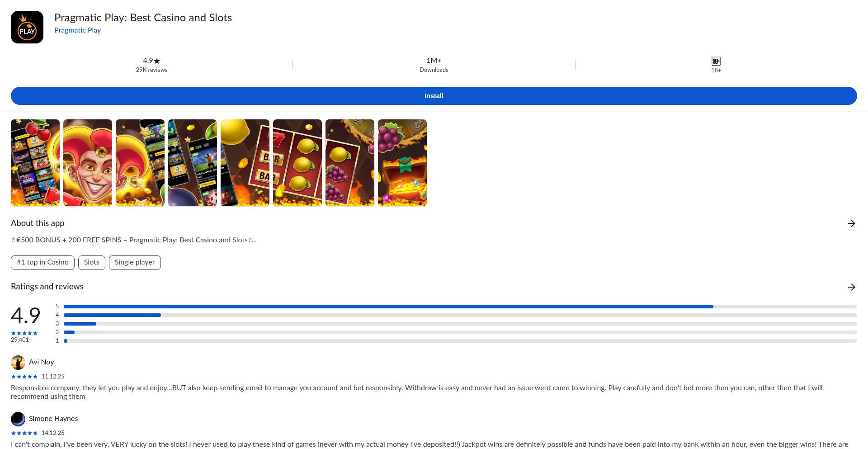This screenshot has width=868, height=449.
Task: Click Avi Noy's profile avatar
Action: pos(18,362)
